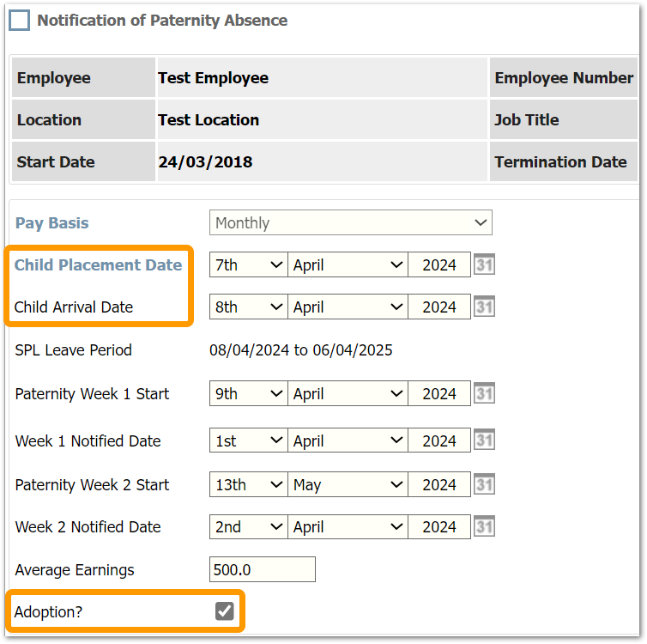Open Child Placement Date day dropdown
The height and width of the screenshot is (644, 647).
tap(248, 265)
